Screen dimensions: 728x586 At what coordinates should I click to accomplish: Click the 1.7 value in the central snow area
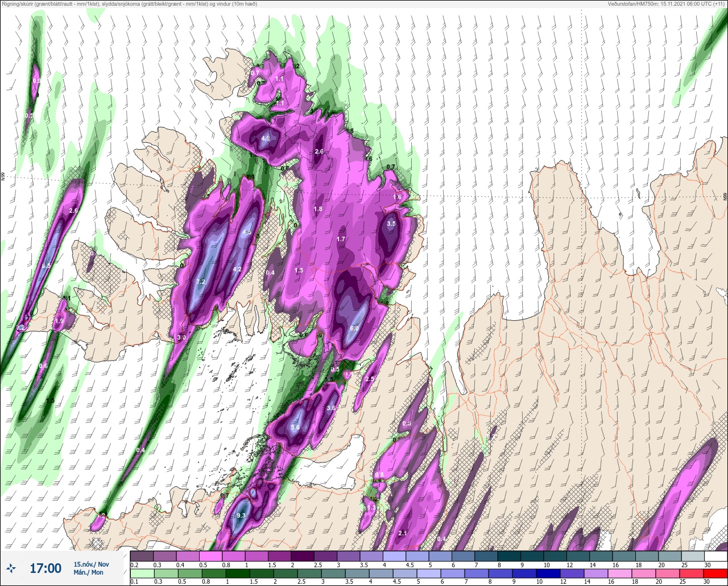click(341, 239)
